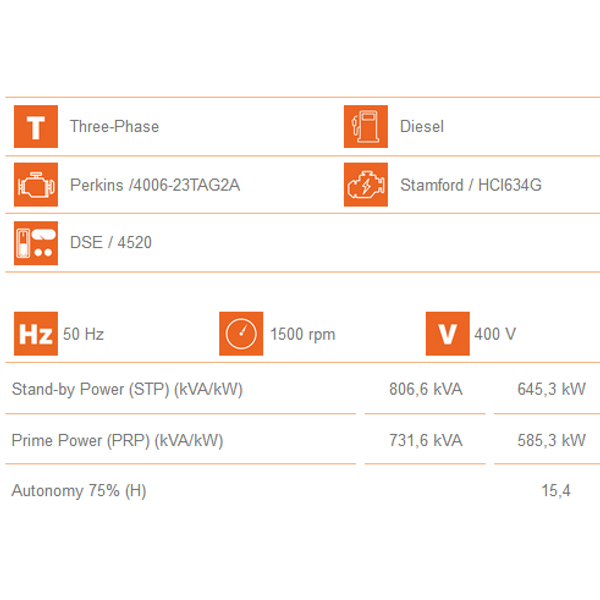Click the orange T Three-Phase icon
The height and width of the screenshot is (600, 600).
36,126
